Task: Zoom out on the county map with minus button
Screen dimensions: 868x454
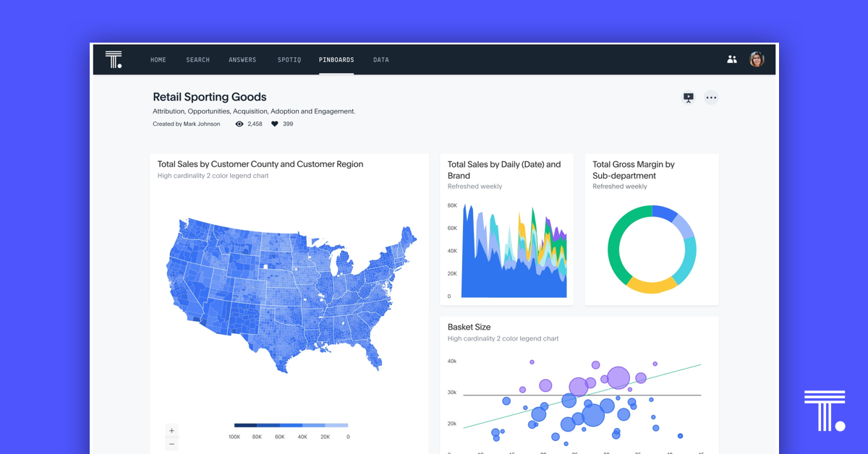Action: tap(171, 444)
